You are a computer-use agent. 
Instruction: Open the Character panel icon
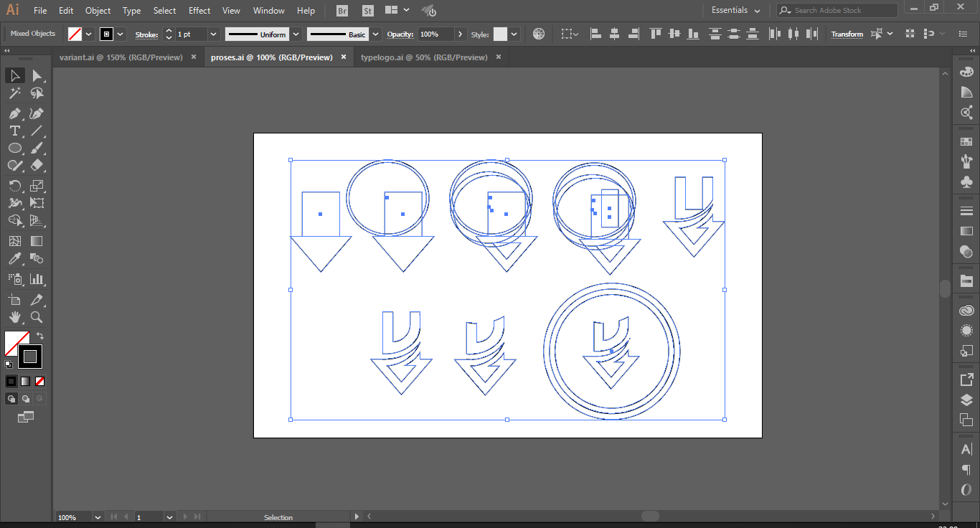click(x=966, y=450)
